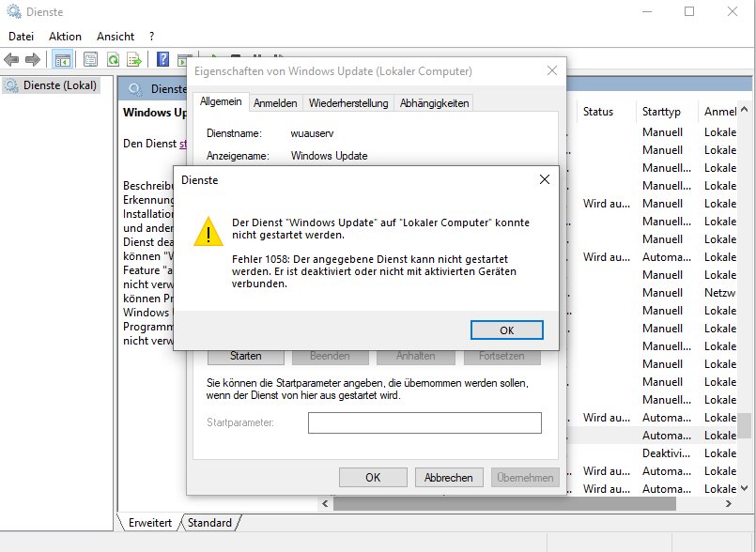Open the Datei menu
The image size is (756, 552).
pos(22,37)
